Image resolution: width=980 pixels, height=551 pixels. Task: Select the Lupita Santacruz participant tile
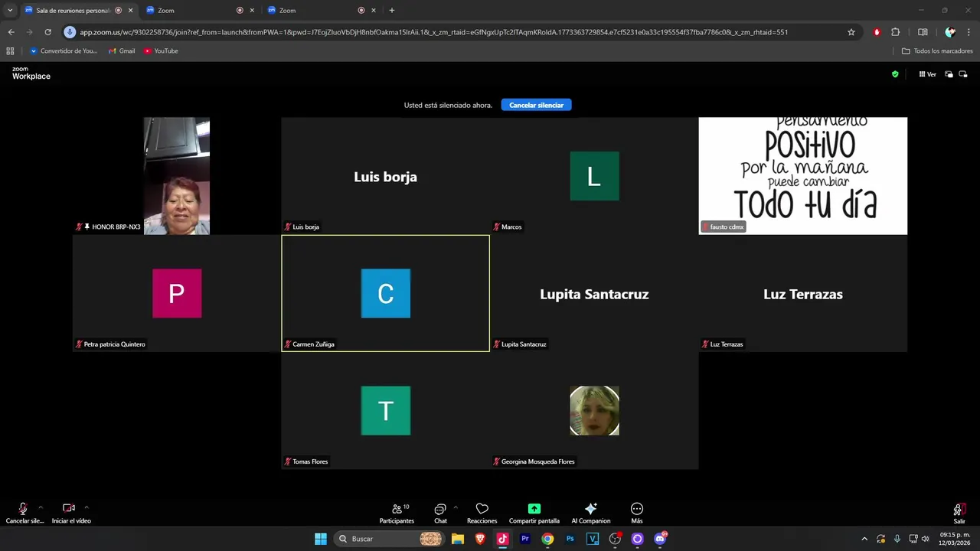pos(594,293)
